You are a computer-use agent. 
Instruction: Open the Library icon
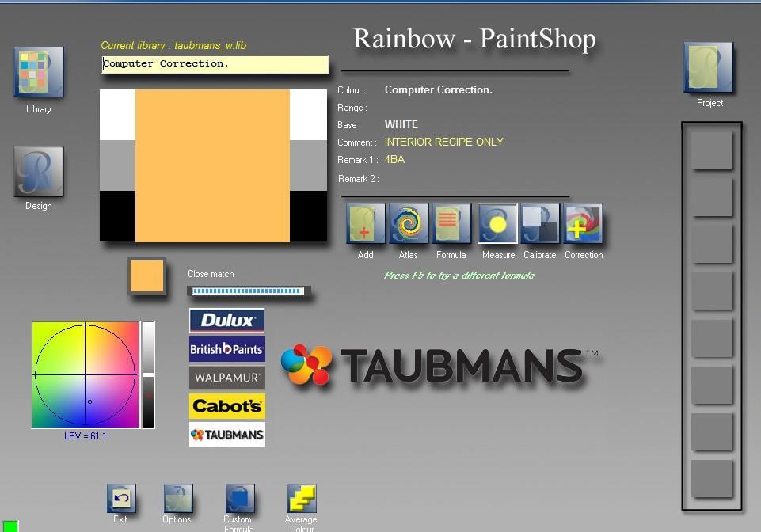39,71
